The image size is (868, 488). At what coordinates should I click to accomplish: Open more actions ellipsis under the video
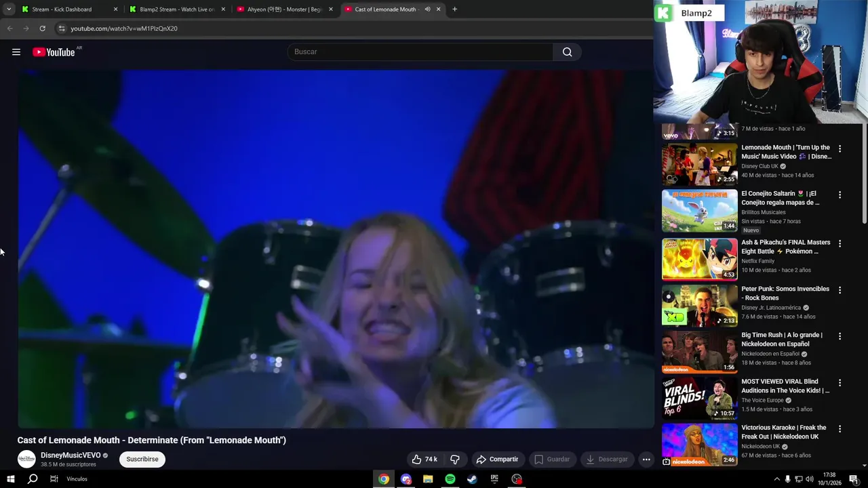[646, 459]
